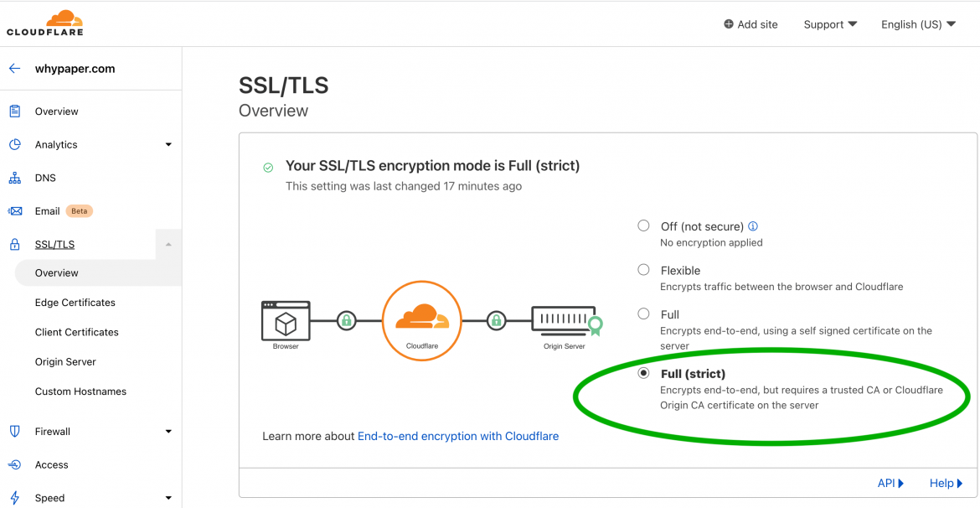Select the Full encryption mode
The image size is (980, 508).
[643, 313]
